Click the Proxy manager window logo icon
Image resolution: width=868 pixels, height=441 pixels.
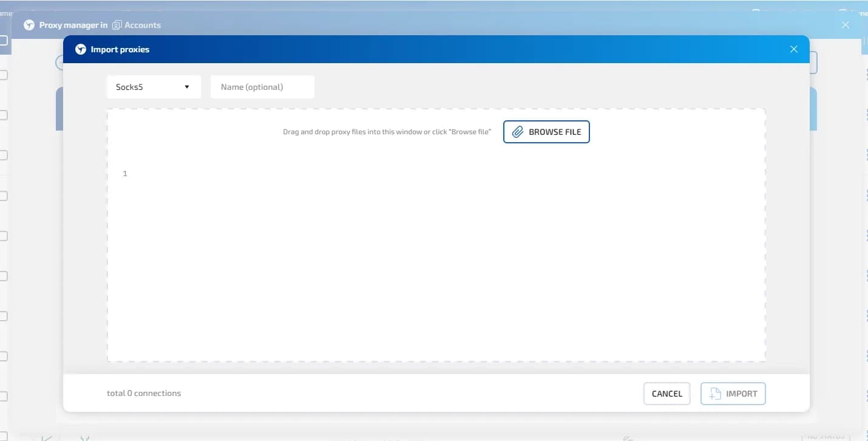pos(29,25)
